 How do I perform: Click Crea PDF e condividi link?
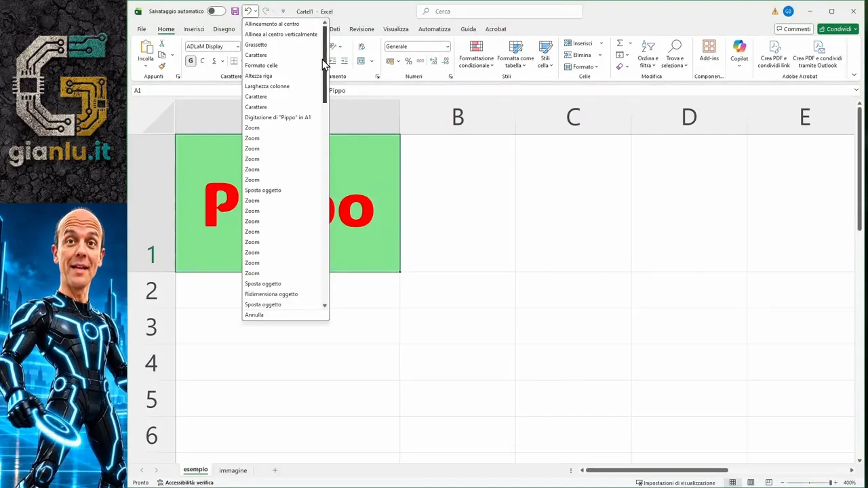click(774, 54)
